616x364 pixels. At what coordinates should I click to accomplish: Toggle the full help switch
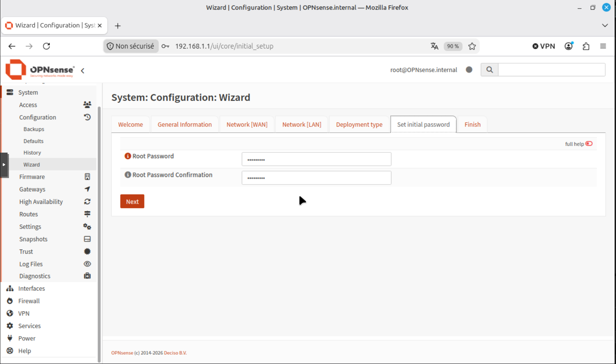[x=589, y=144]
